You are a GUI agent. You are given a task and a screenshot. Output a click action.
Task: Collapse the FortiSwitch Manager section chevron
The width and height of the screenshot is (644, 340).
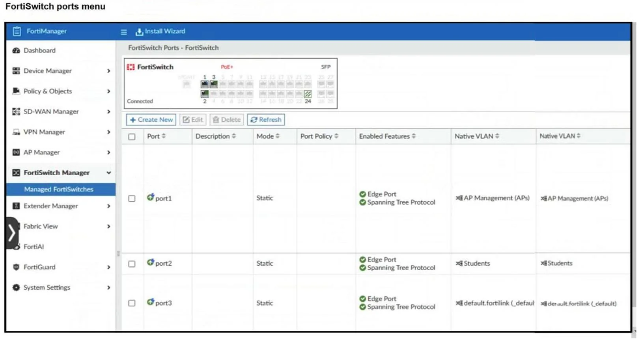tap(108, 173)
